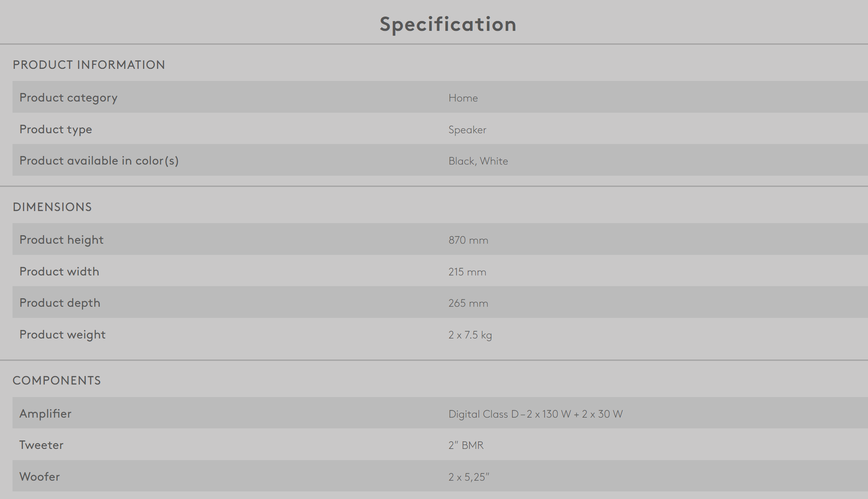Screen dimensions: 868x499
Task: Click the Tweeter row label
Action: click(41, 445)
